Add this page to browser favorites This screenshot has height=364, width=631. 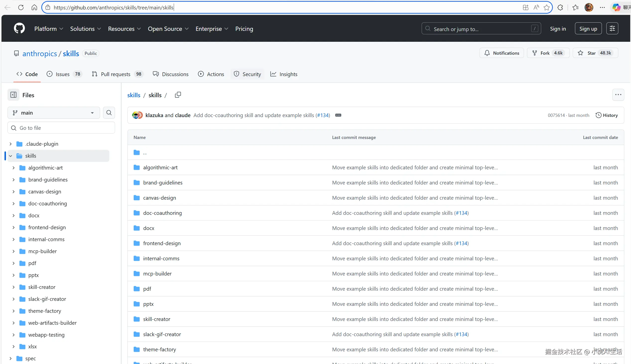(x=546, y=7)
